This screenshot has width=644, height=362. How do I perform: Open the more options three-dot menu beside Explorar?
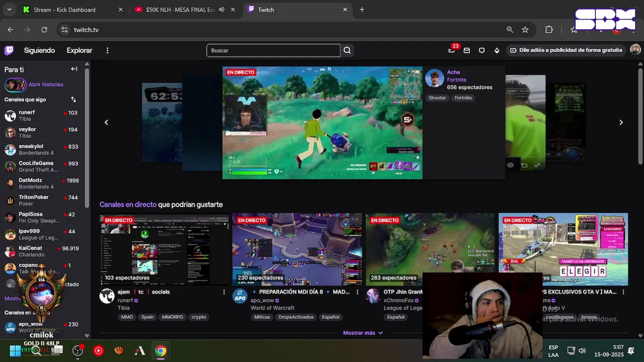[107, 50]
